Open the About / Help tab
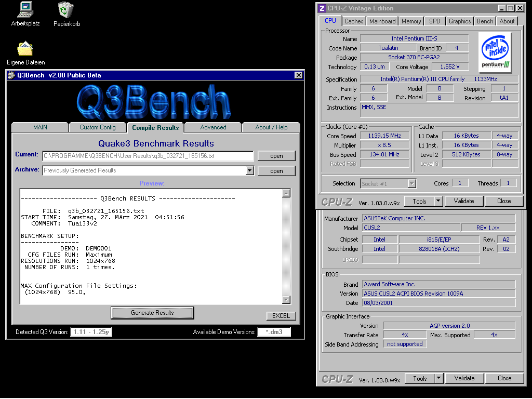The image size is (532, 399). click(x=271, y=127)
